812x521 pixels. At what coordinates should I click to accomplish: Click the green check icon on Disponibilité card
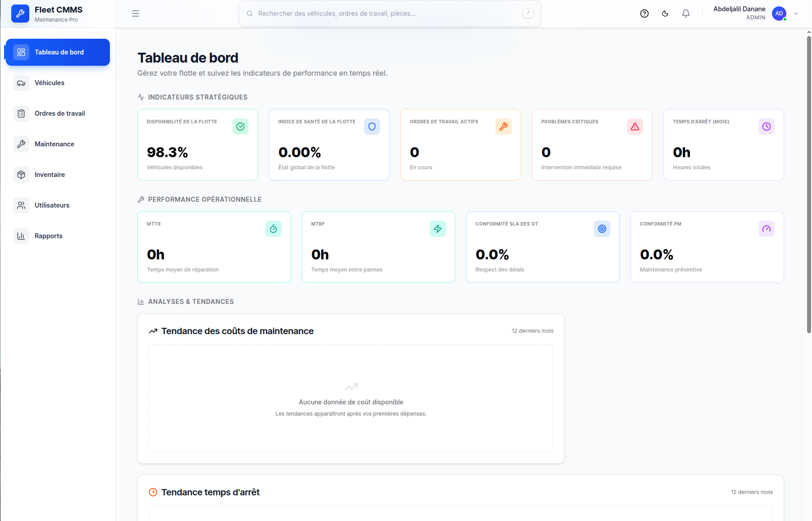[x=240, y=127]
